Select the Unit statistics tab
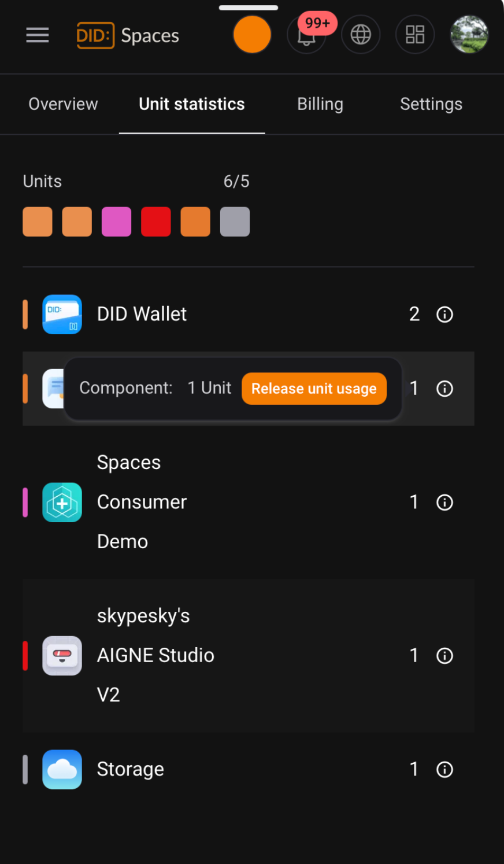The height and width of the screenshot is (864, 504). pos(192,104)
